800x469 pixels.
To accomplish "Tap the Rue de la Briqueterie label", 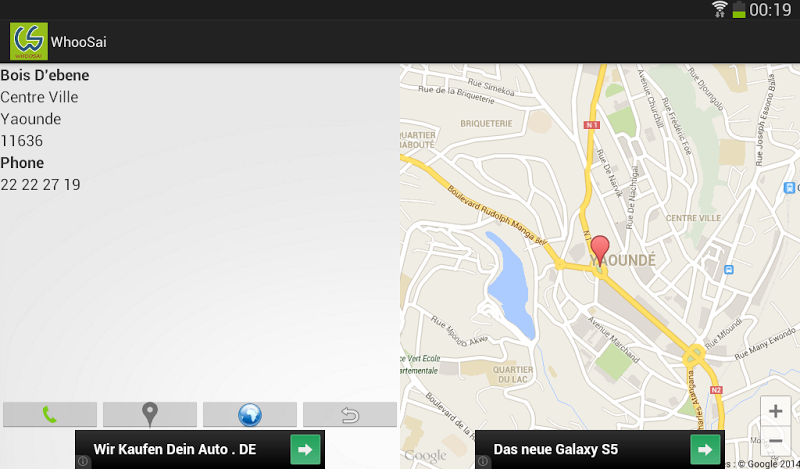I will (x=456, y=94).
